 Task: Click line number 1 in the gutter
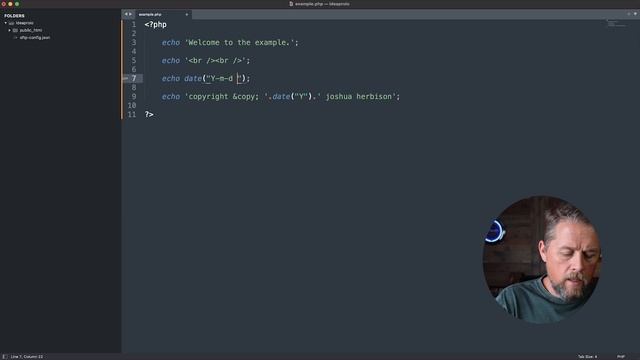[x=133, y=24]
